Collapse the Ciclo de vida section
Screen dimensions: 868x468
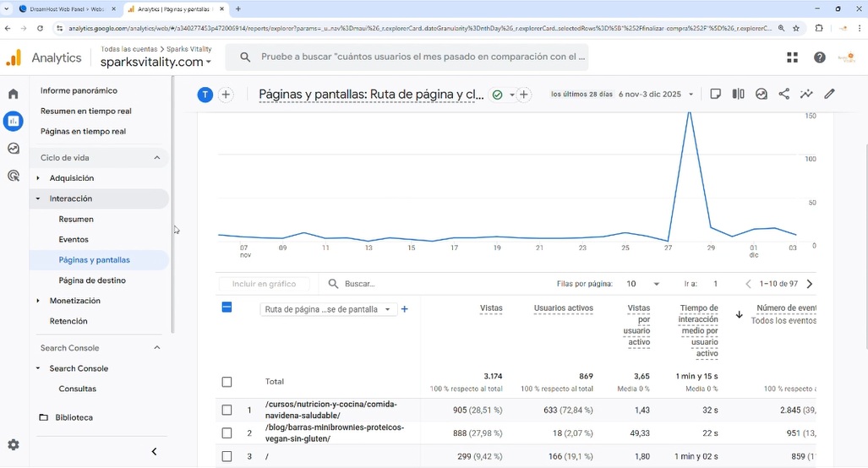coord(157,158)
